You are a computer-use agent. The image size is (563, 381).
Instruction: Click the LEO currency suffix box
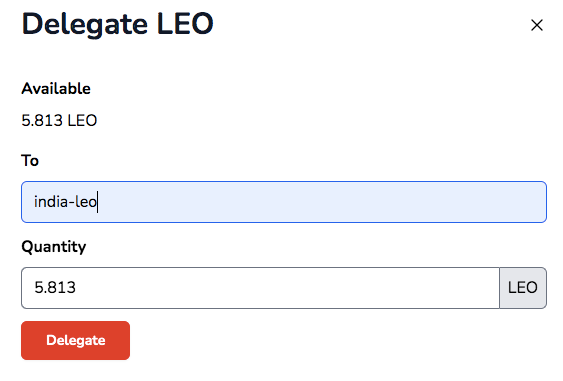(x=523, y=288)
